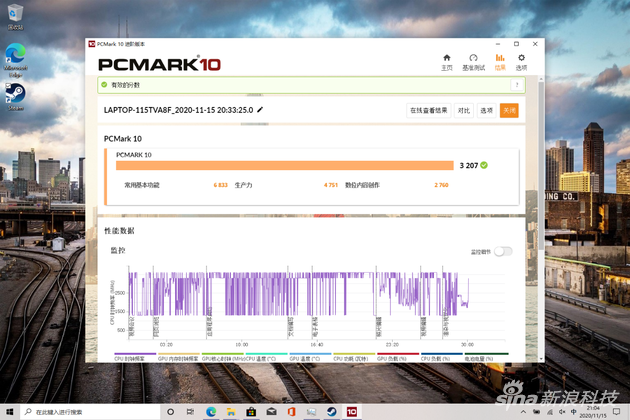The width and height of the screenshot is (630, 420).
Task: Click the 对比 (compare) button
Action: coord(464,111)
